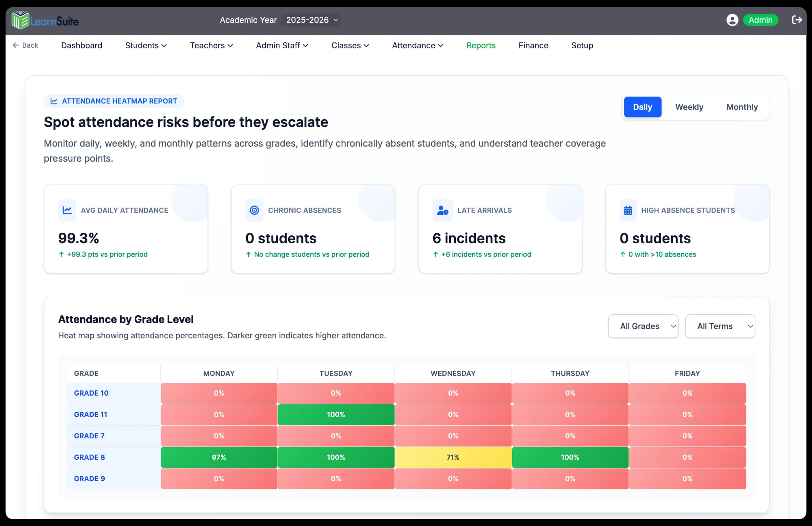
Task: Go to the Dashboard tab
Action: click(81, 45)
